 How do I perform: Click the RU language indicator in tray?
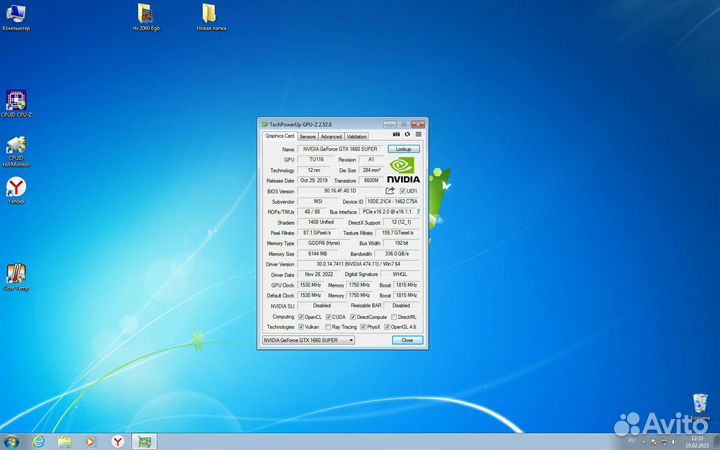[x=632, y=441]
